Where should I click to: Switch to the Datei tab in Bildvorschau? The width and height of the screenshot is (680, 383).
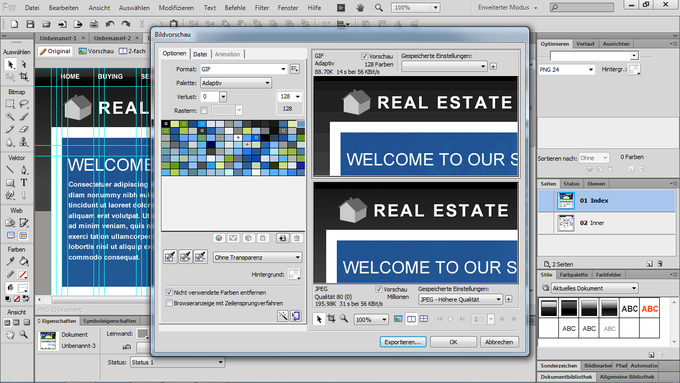pyautogui.click(x=200, y=54)
